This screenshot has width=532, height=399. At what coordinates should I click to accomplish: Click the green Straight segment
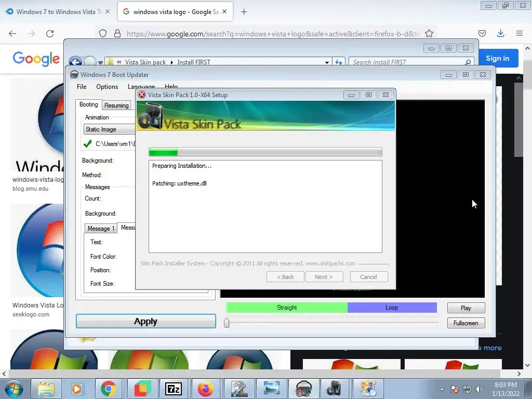coord(287,308)
